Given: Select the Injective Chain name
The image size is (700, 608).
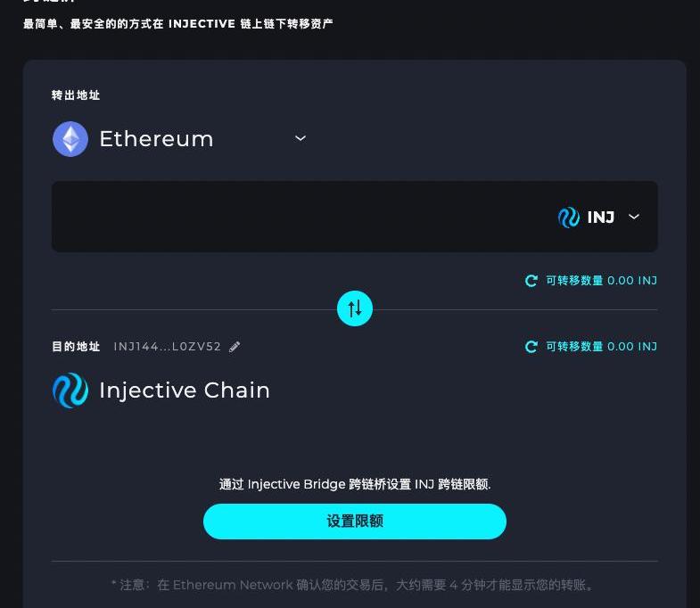Looking at the screenshot, I should 185,390.
